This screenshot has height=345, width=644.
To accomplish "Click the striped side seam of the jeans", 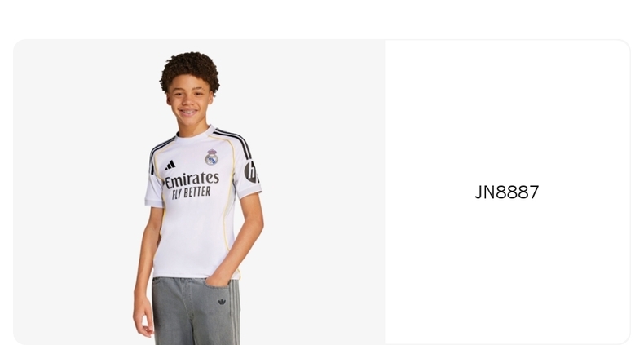I will 235,312.
